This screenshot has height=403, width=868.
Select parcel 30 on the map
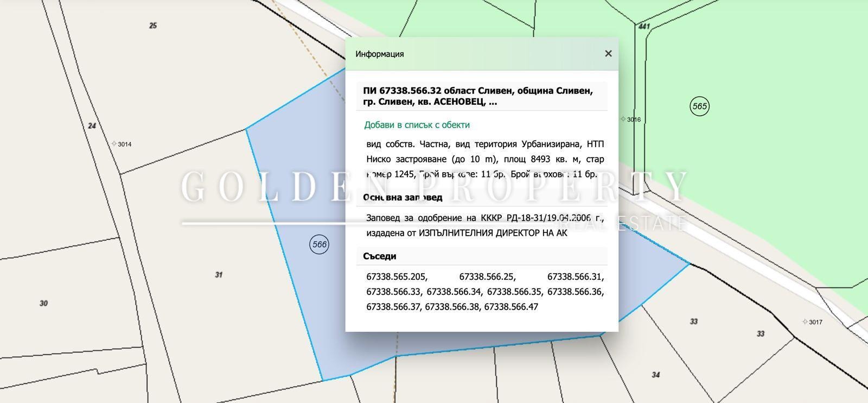pos(43,303)
